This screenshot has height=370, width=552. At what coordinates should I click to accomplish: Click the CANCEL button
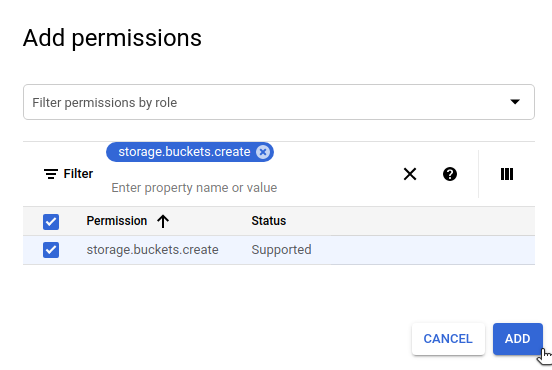click(448, 339)
